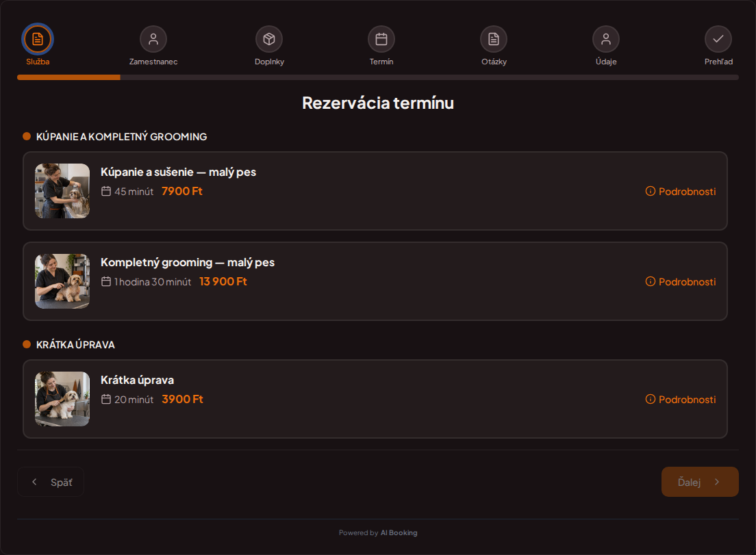Show Podrobnosti for Kúpanie a sušenie

click(x=681, y=191)
